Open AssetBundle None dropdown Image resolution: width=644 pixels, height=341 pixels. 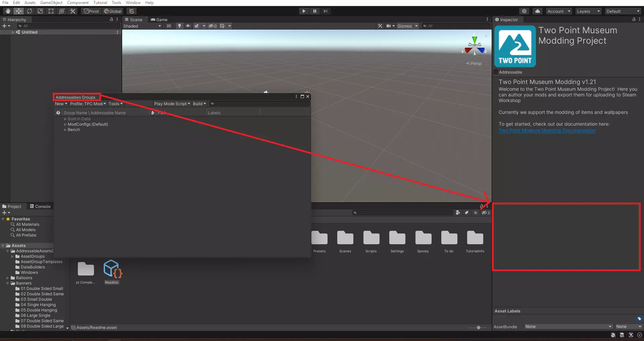[x=568, y=327]
